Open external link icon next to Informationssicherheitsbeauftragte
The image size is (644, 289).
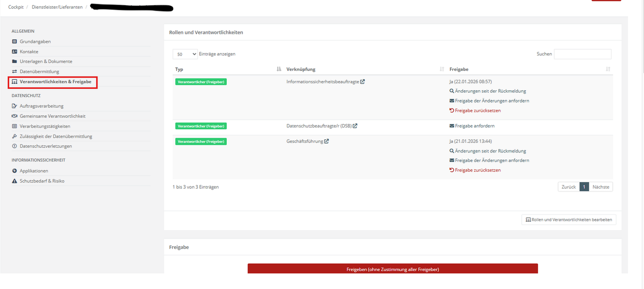click(362, 81)
